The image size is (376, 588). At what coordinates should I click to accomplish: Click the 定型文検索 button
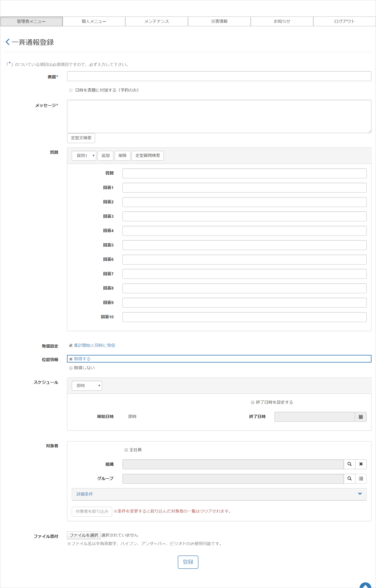[x=81, y=138]
